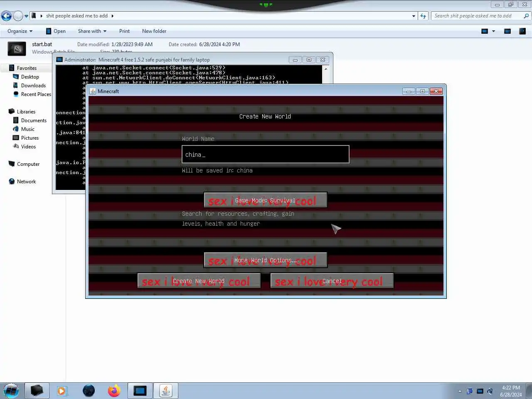Click the taskbar clock showing 4:22 PM
532x399 pixels.
pos(511,391)
